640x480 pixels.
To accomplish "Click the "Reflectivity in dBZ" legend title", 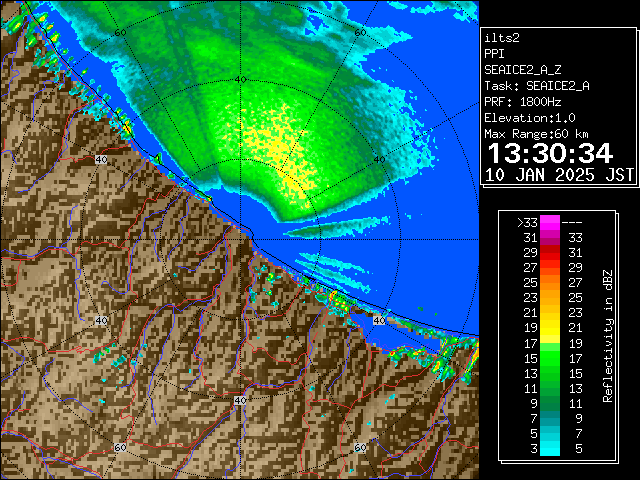I will pyautogui.click(x=608, y=336).
